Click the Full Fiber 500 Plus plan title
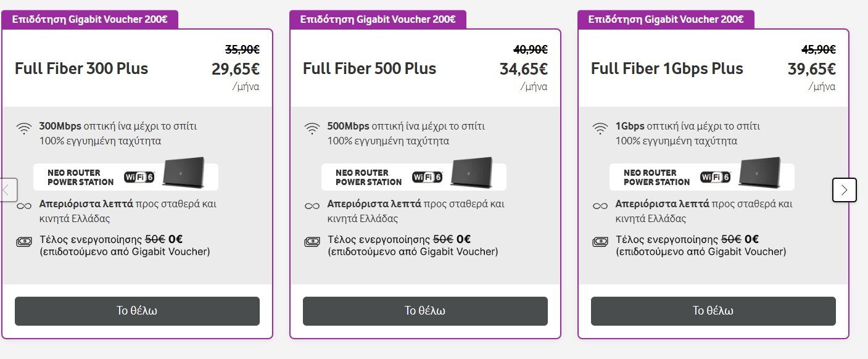This screenshot has width=868, height=359. point(370,68)
